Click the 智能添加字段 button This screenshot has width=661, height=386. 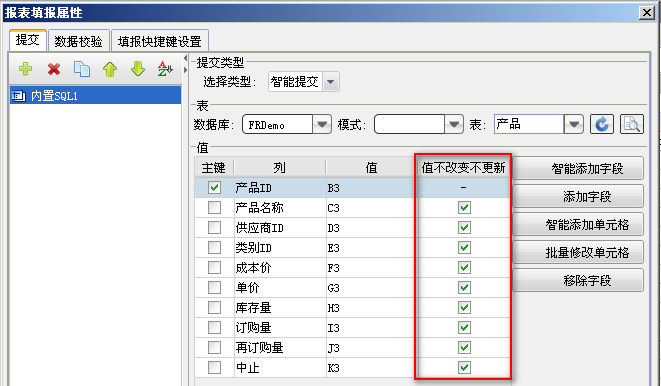click(578, 169)
